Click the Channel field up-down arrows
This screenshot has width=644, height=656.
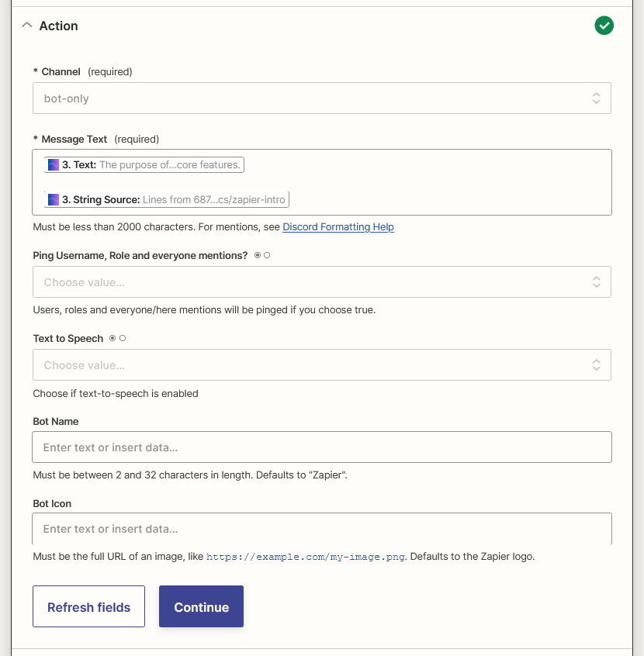596,98
